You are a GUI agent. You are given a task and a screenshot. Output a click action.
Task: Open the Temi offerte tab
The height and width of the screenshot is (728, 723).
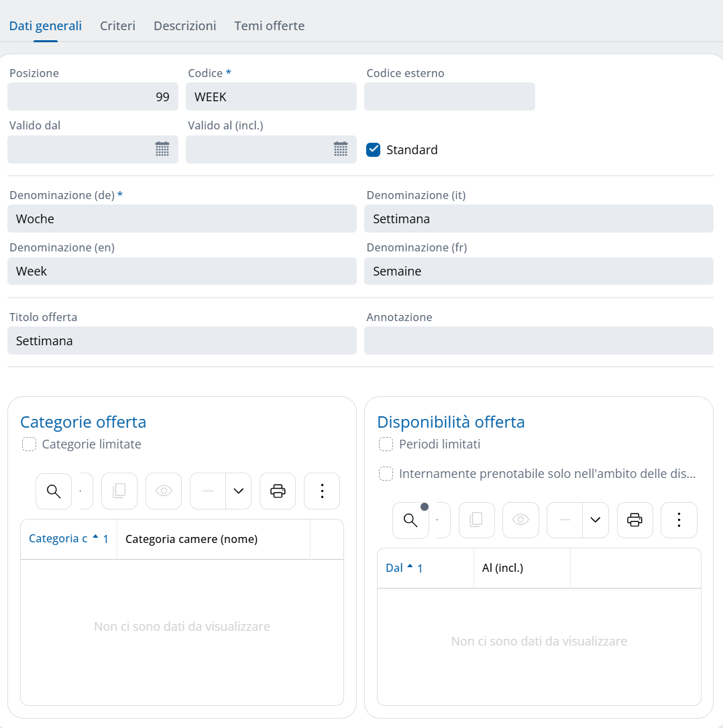click(x=269, y=26)
